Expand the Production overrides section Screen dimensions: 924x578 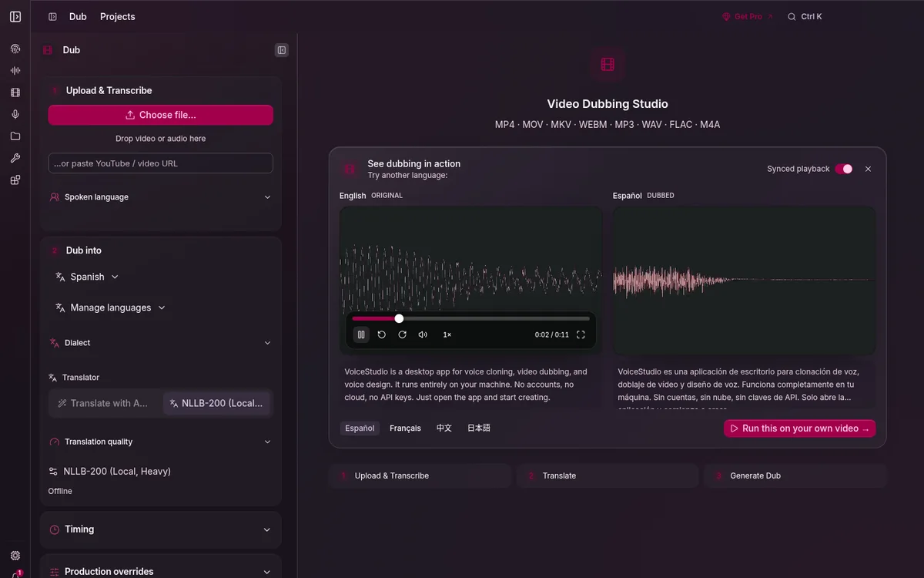tap(160, 571)
